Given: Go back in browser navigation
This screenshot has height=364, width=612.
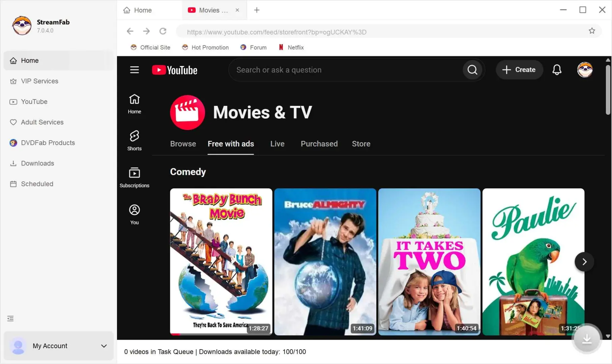Looking at the screenshot, I should tap(130, 31).
